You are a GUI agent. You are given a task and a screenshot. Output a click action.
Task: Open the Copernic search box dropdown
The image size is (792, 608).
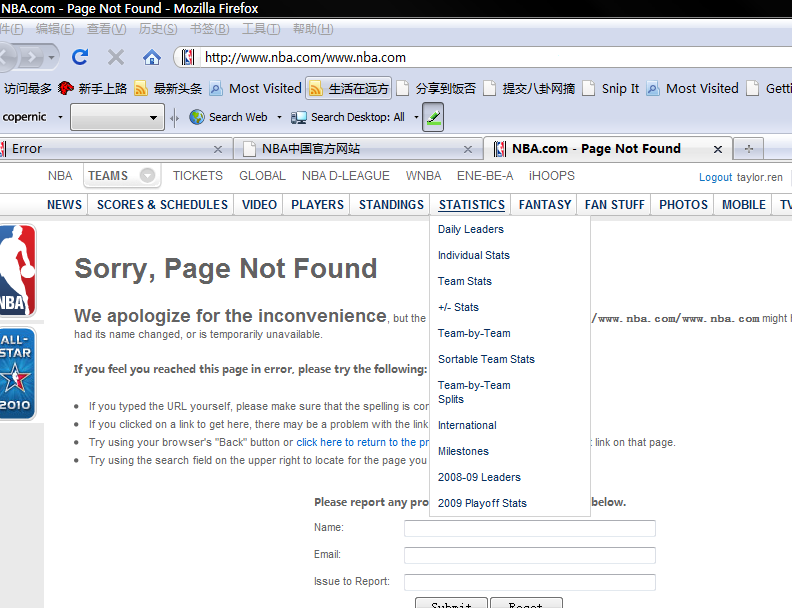click(154, 118)
